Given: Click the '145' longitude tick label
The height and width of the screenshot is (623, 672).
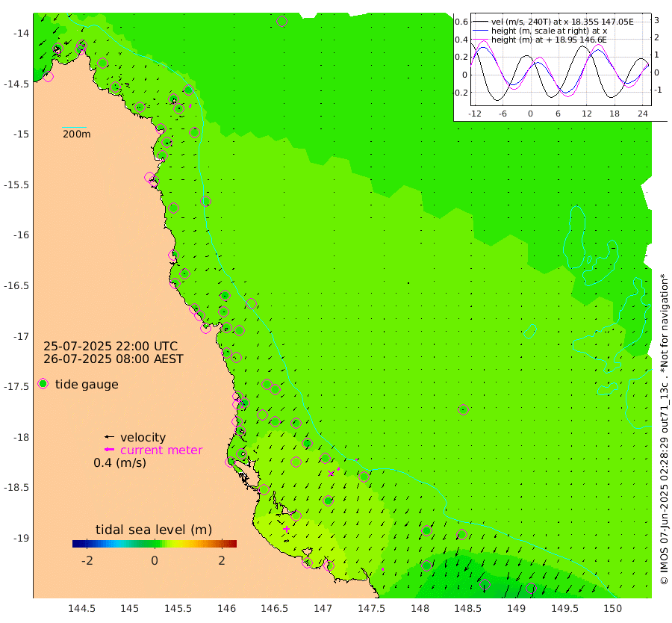Looking at the screenshot, I should tap(129, 608).
